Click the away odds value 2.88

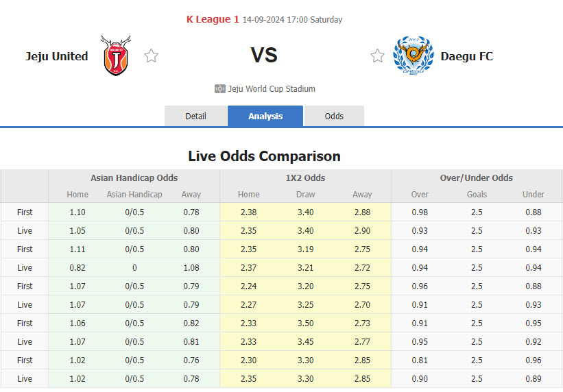pos(362,212)
